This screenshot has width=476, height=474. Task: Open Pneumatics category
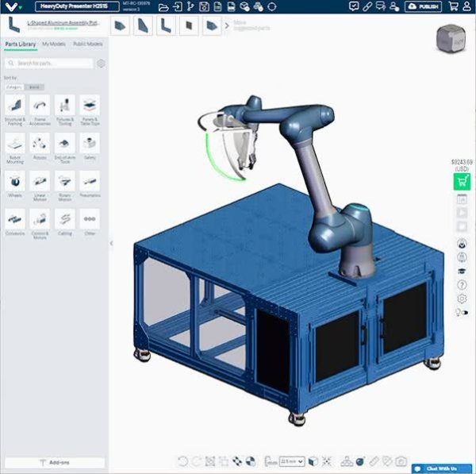click(x=90, y=184)
